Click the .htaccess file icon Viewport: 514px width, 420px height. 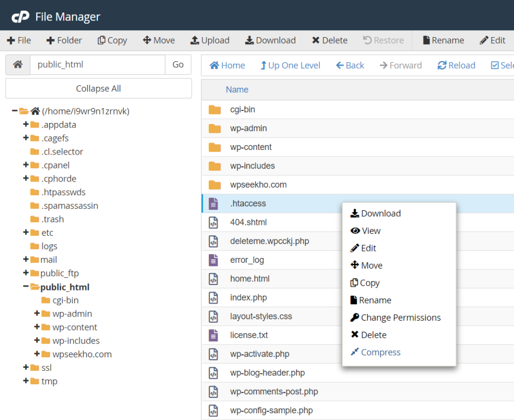(213, 203)
